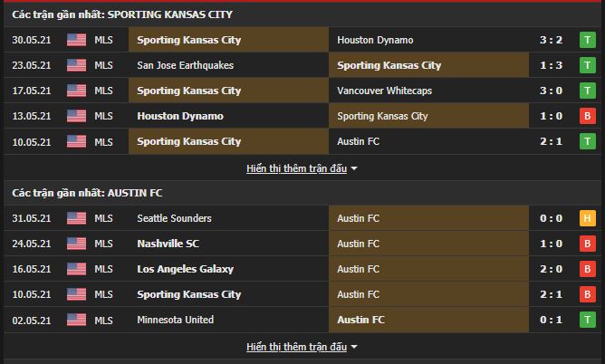Click the MLS league label on the 17.05.21 row
Screen dimensions: 605x364
(103, 91)
